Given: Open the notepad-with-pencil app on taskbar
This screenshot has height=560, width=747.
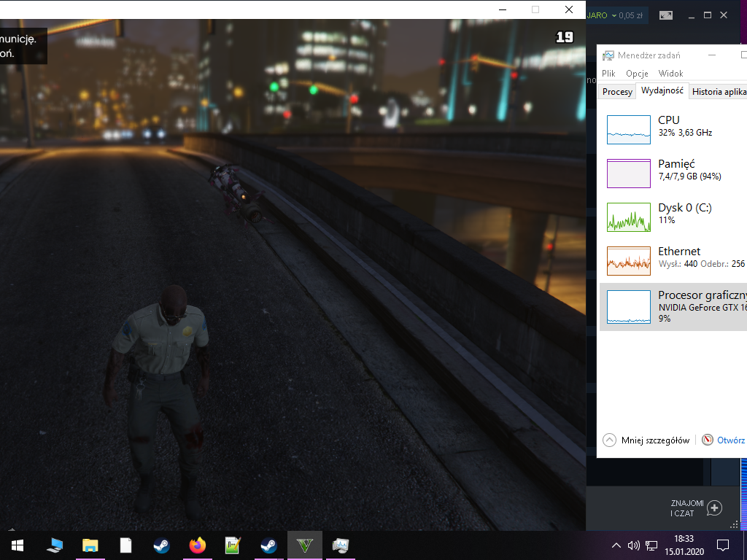Looking at the screenshot, I should click(x=233, y=545).
